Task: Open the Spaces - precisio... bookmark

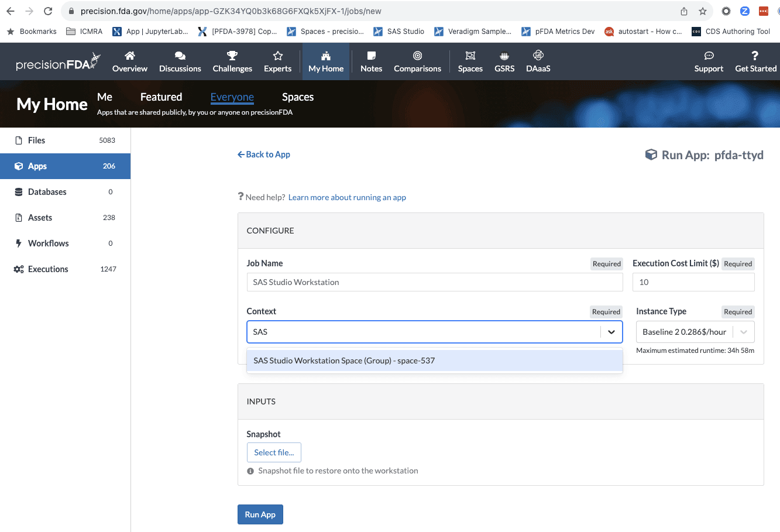Action: [x=325, y=32]
